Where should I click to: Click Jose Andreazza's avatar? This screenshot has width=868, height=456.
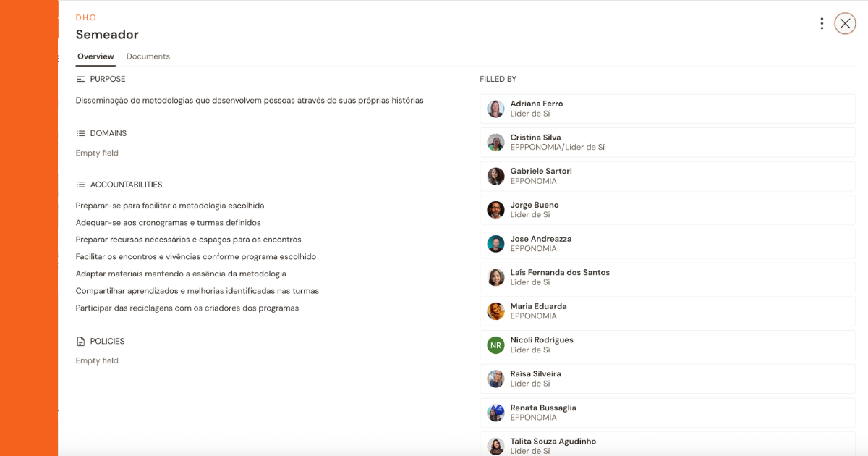[x=495, y=244]
